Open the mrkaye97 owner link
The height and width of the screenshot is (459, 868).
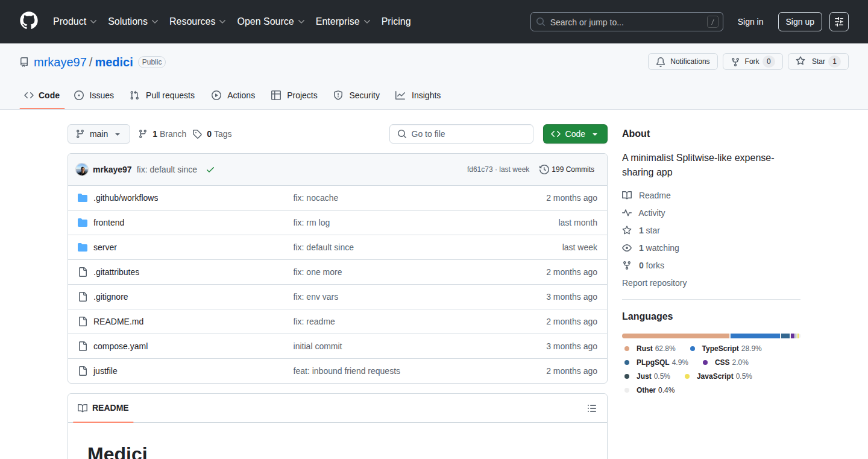60,62
